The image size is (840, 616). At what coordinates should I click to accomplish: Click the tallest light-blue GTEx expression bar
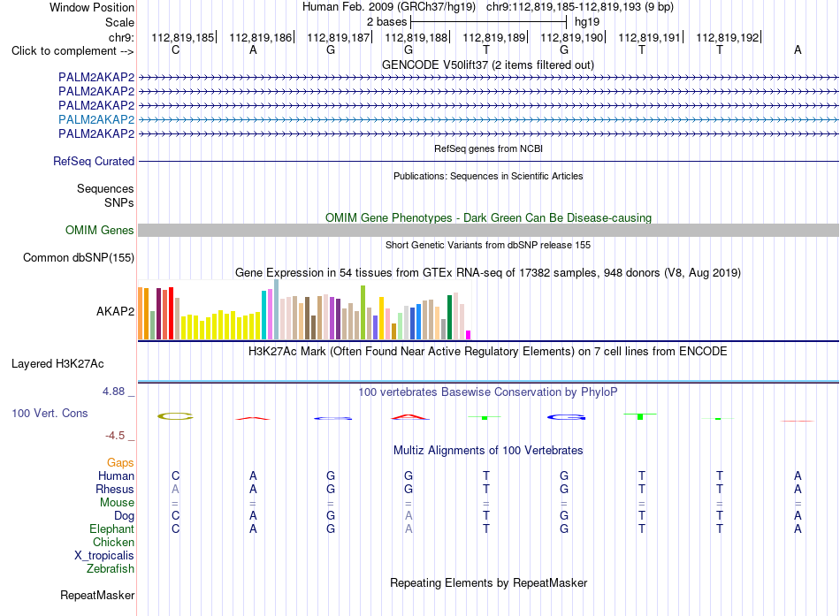(x=277, y=309)
